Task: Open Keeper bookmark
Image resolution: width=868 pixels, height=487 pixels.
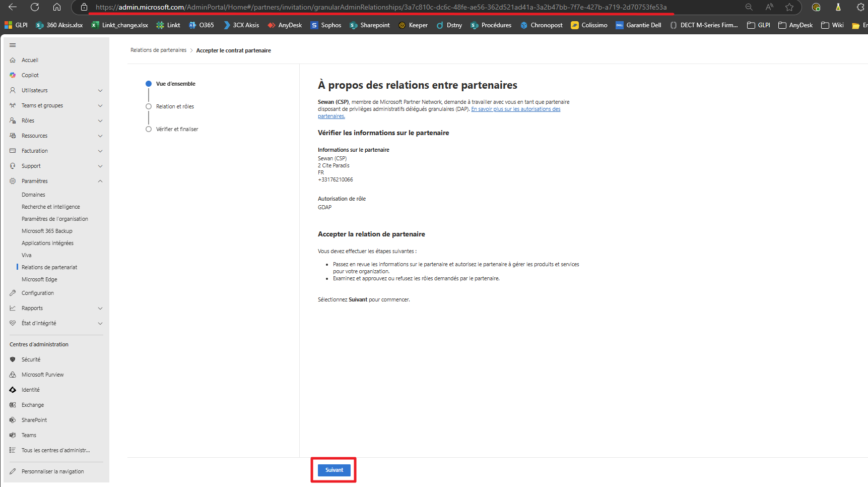Action: 413,25
